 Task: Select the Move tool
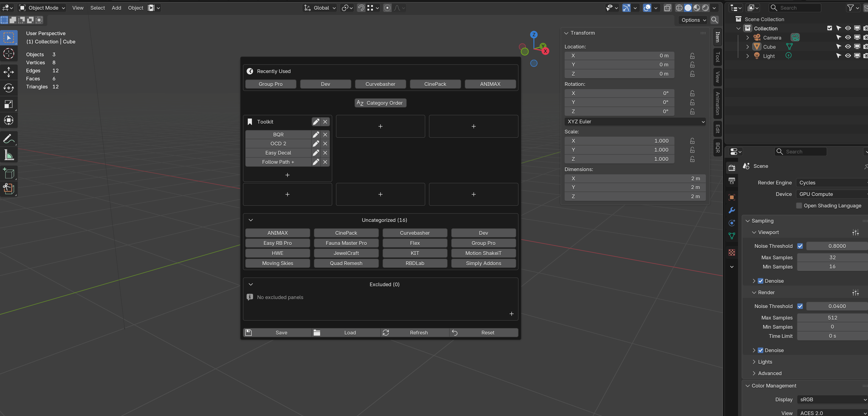click(x=9, y=72)
